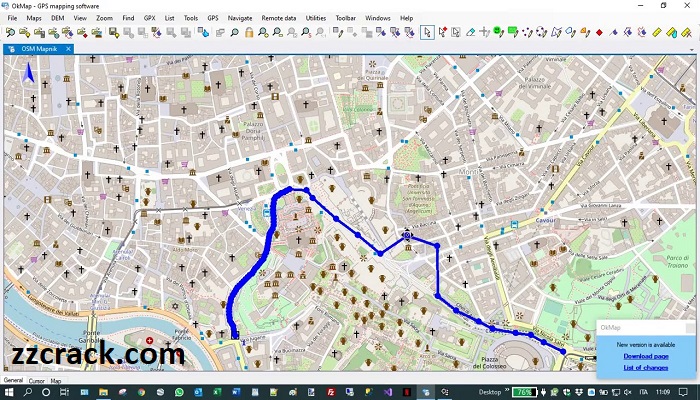The image size is (700, 400).
Task: Click the orange triangle pencil tool
Action: pyautogui.click(x=585, y=32)
